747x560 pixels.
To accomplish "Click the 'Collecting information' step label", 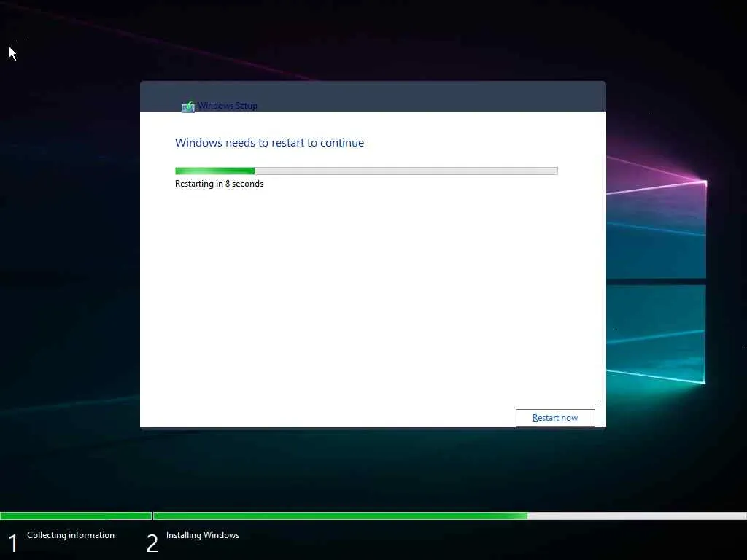I will (x=71, y=534).
